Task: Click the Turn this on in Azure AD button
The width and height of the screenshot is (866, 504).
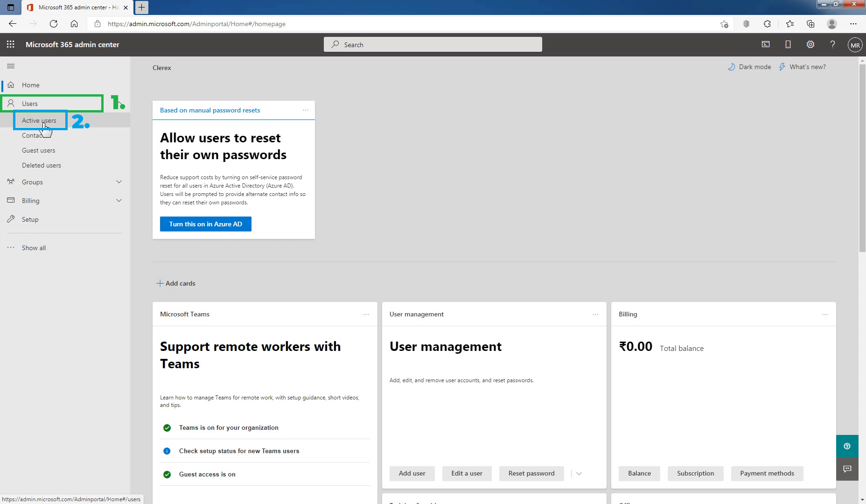Action: pos(205,224)
